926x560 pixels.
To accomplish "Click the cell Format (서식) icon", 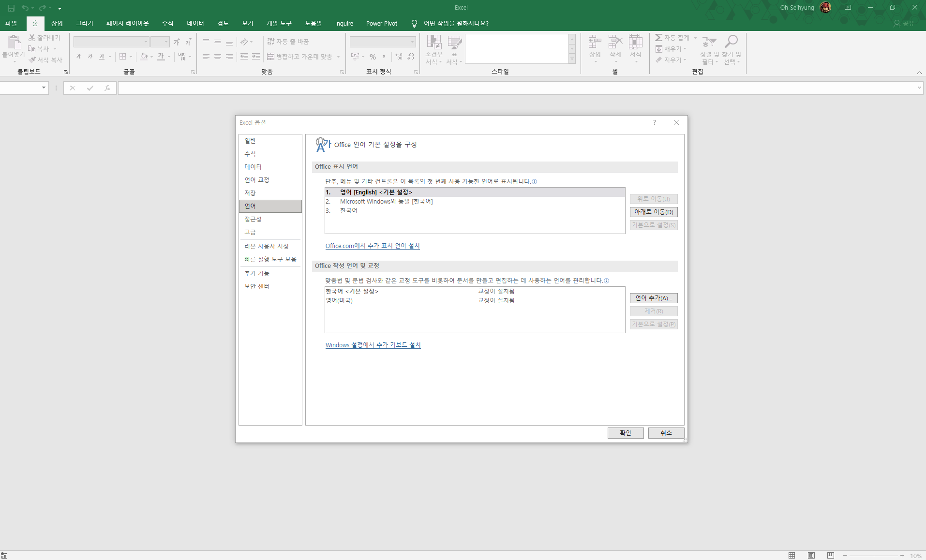I will pyautogui.click(x=635, y=42).
